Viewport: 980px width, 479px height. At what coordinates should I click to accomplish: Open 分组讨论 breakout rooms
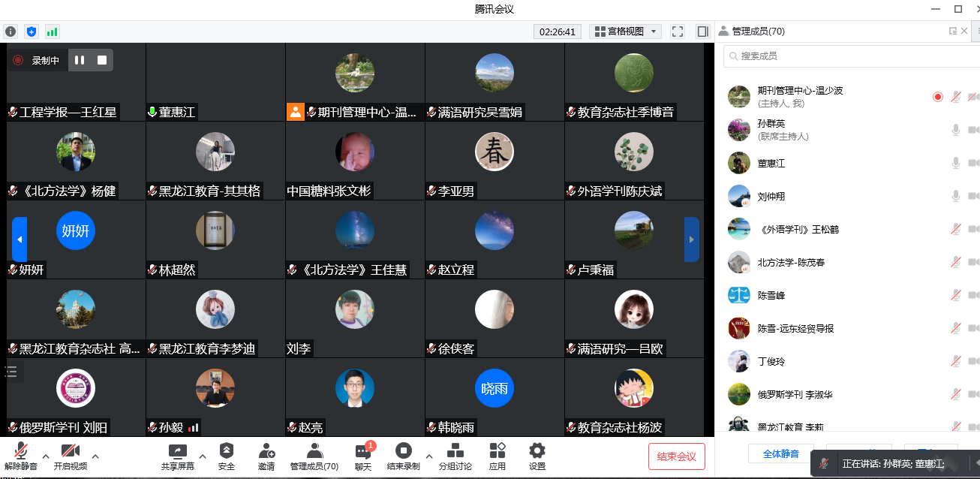[455, 456]
